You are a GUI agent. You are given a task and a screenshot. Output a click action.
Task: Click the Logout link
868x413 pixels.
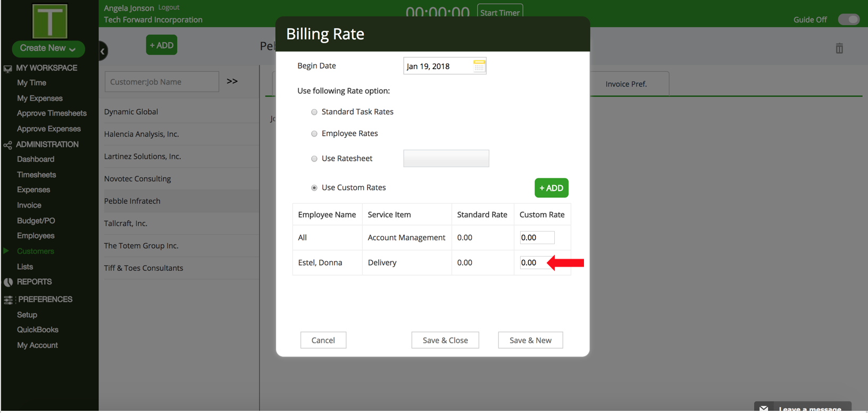click(169, 7)
